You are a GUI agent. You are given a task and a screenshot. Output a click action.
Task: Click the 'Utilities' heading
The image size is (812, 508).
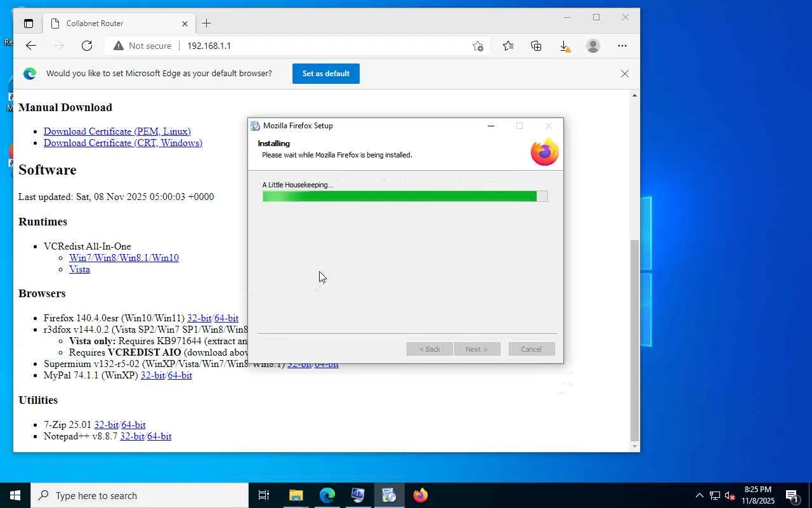(x=38, y=400)
